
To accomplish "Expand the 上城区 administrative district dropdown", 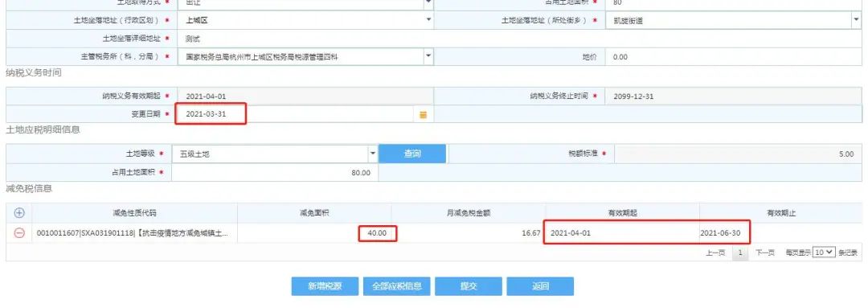I will click(428, 20).
